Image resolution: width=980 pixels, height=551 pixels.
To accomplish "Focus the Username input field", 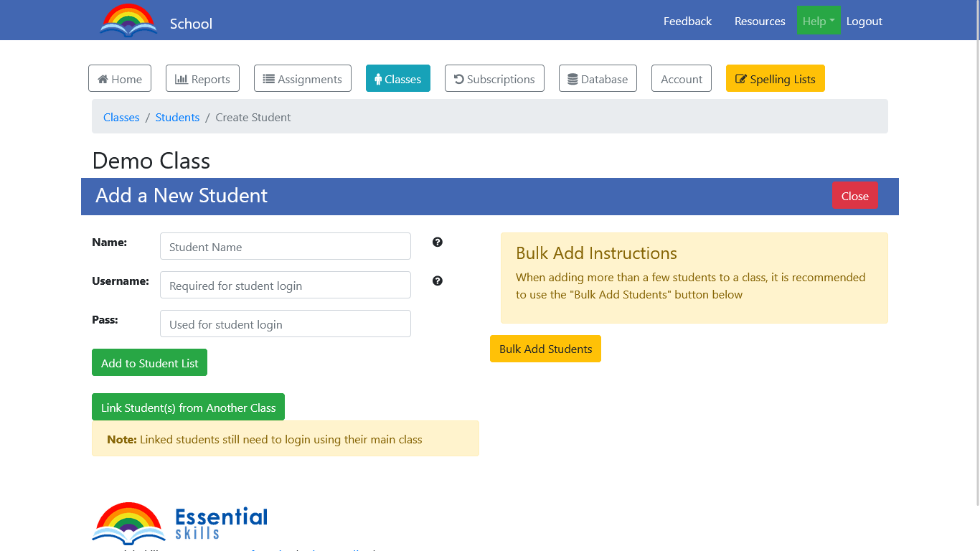I will (x=286, y=285).
